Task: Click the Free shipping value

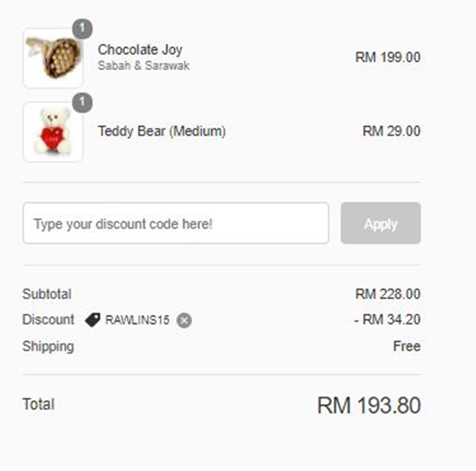Action: (x=407, y=346)
